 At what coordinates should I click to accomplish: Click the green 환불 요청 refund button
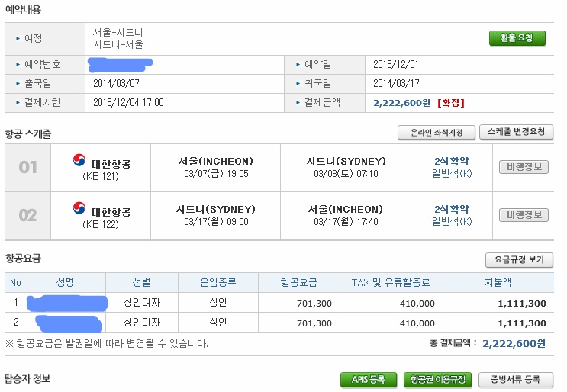coord(517,38)
